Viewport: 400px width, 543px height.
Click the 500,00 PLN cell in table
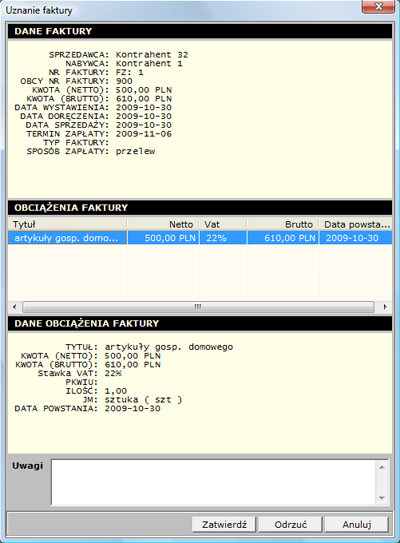tap(163, 238)
